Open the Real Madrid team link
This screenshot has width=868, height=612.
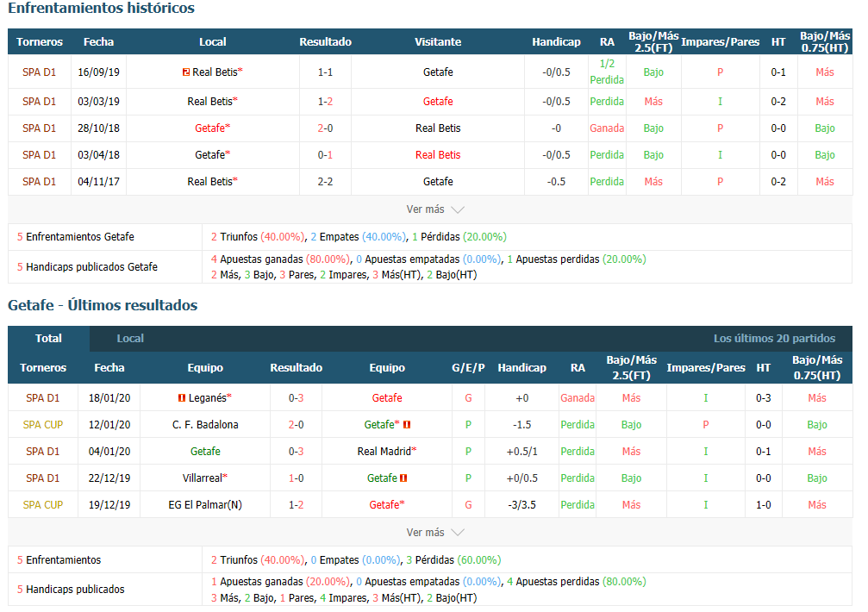384,452
